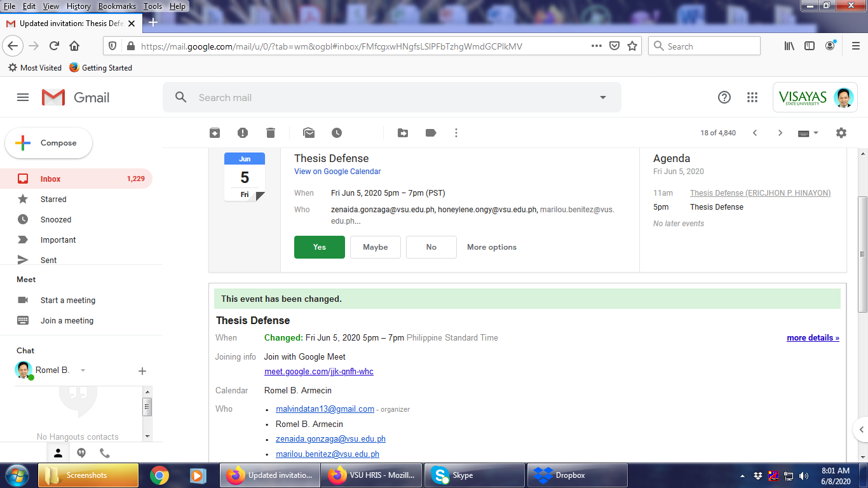The image size is (868, 488).
Task: Open the Labels icon in toolbar
Action: [x=431, y=133]
